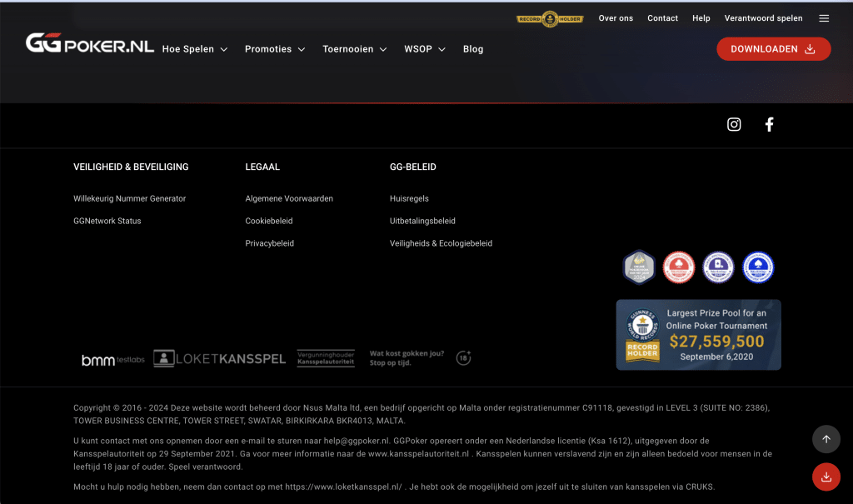Screen dimensions: 853x504
Task: Open the www.kansspelautoriteit.nl link
Action: pyautogui.click(x=418, y=454)
